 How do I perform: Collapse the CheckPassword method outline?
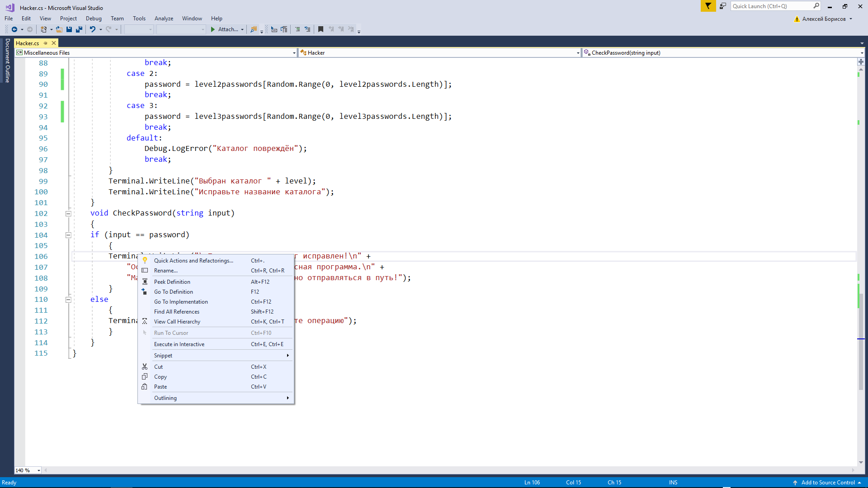68,213
